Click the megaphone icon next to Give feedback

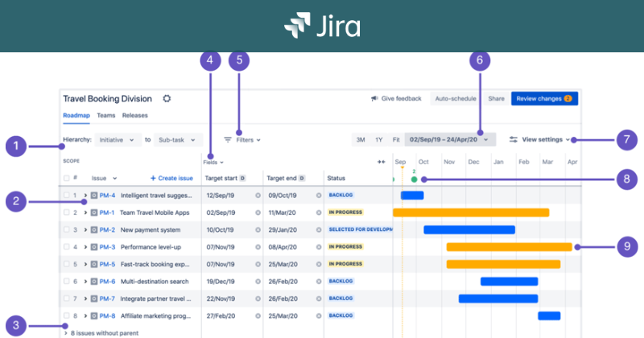tap(374, 98)
